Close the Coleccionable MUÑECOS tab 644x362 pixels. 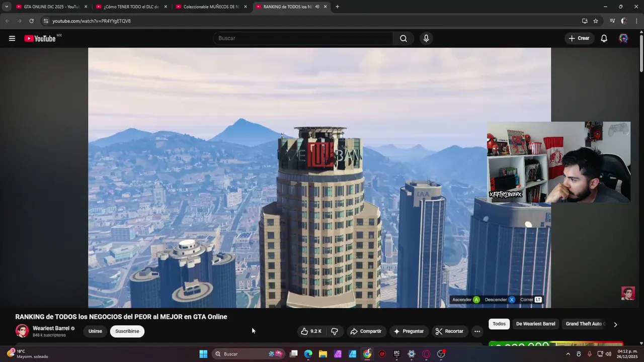(x=246, y=7)
